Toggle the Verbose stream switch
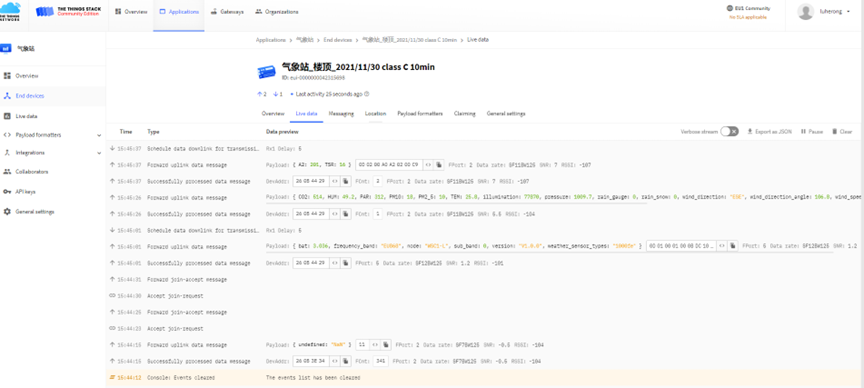 [x=730, y=132]
